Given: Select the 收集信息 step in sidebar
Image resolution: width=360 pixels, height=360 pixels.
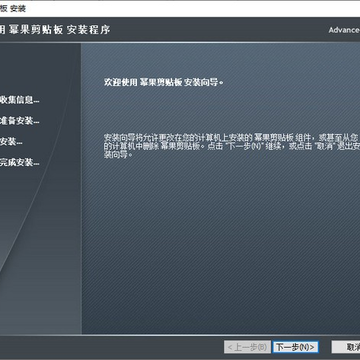Looking at the screenshot, I should [x=19, y=100].
